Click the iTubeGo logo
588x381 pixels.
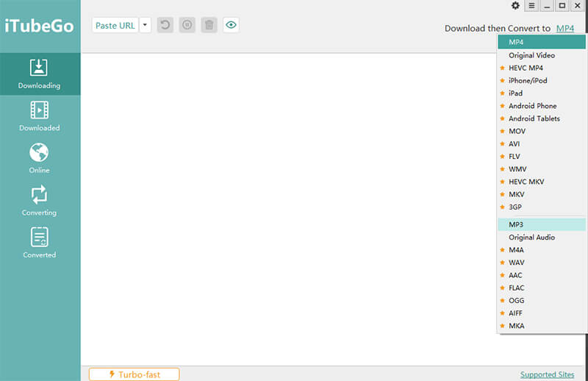pyautogui.click(x=39, y=26)
